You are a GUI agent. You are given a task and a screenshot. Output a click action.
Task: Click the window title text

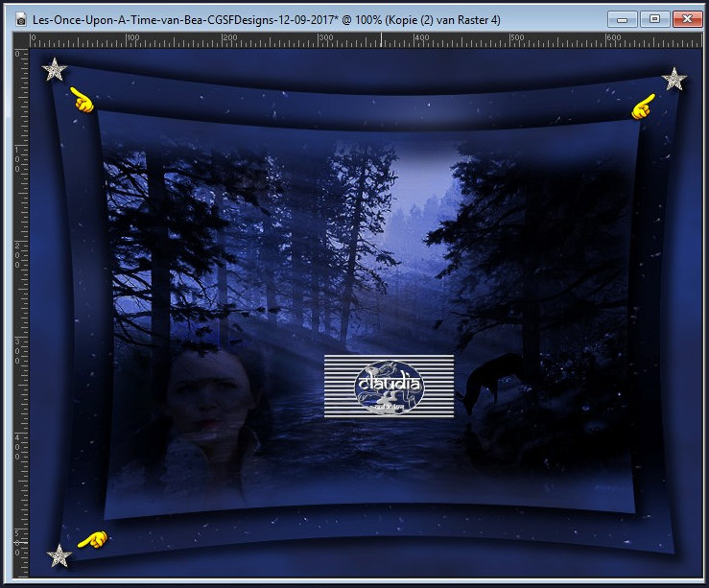[x=267, y=20]
